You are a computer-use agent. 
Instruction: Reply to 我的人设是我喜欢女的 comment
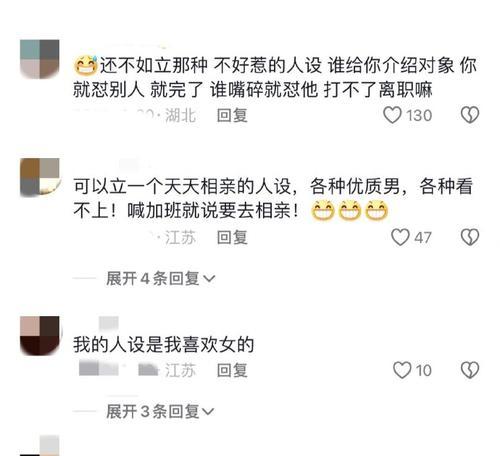[x=232, y=370]
